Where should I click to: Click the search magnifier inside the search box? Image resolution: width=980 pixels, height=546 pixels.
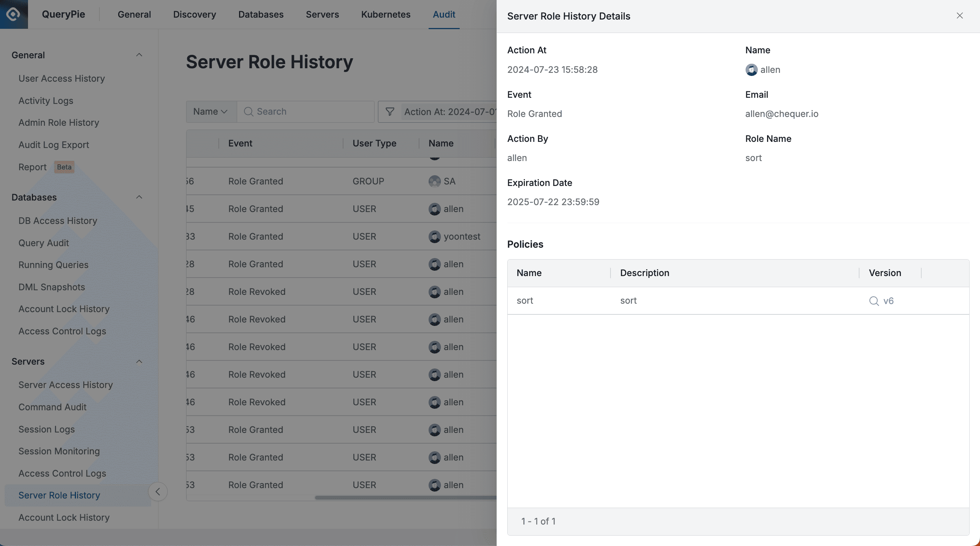pyautogui.click(x=248, y=112)
